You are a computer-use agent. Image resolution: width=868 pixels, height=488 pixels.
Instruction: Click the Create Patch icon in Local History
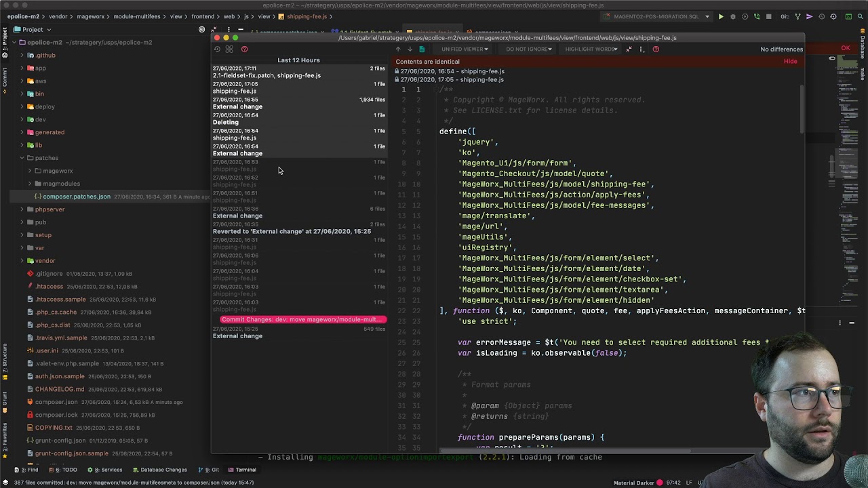coord(229,49)
